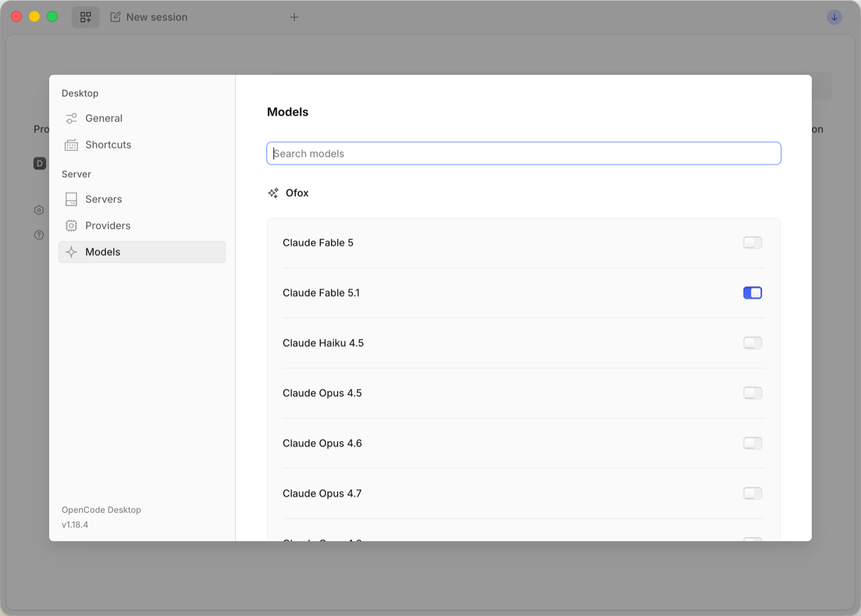
Task: Enable the Claude Haiku 4.5 model
Action: pyautogui.click(x=753, y=343)
